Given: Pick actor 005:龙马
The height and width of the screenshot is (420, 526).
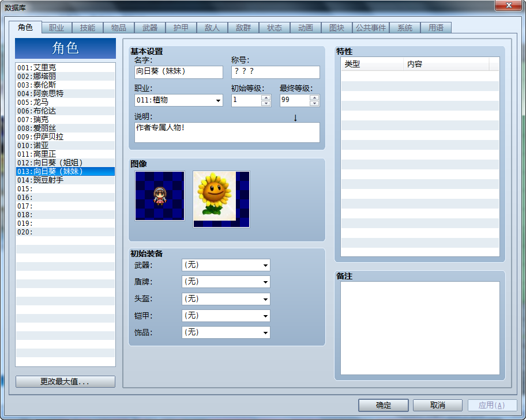Looking at the screenshot, I should point(65,102).
